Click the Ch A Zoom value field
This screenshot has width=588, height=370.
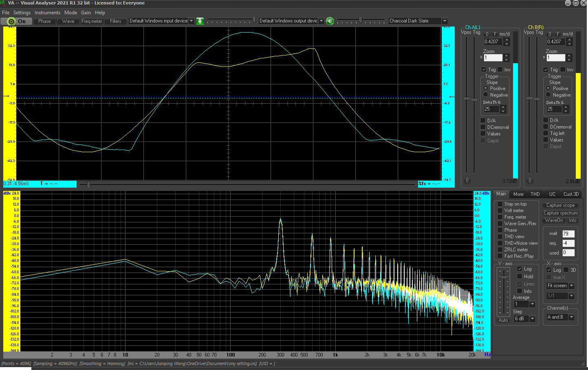493,58
